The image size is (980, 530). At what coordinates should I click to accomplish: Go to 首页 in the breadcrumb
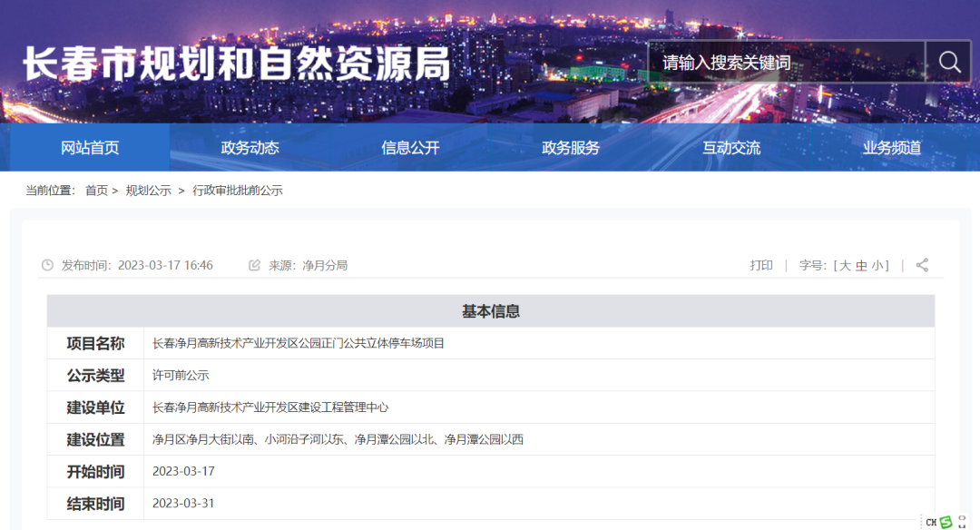tap(96, 191)
